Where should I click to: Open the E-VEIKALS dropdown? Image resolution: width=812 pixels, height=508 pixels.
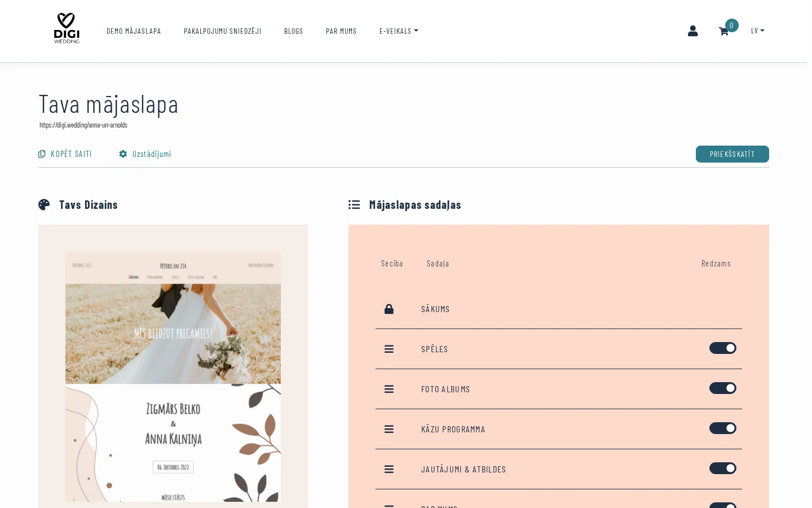coord(399,31)
